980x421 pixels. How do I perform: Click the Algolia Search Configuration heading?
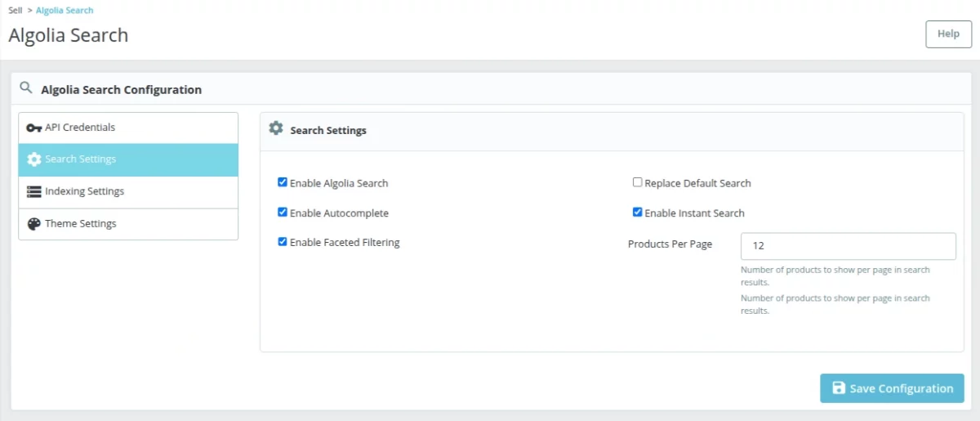pos(122,90)
